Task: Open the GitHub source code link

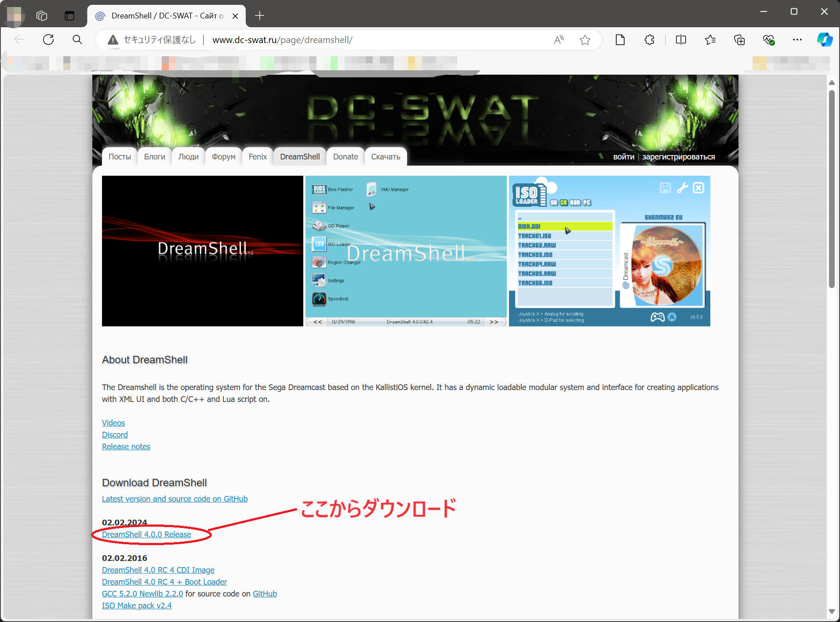Action: [x=265, y=593]
